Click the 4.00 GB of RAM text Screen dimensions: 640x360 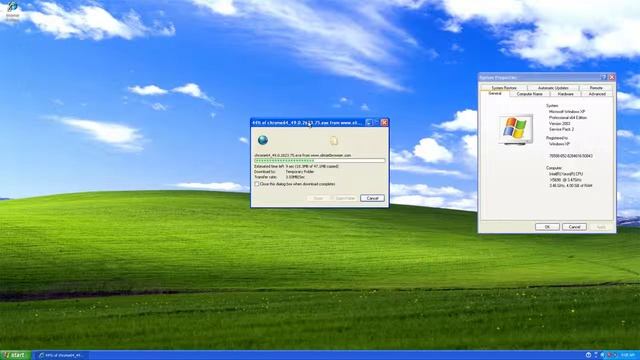[581, 186]
